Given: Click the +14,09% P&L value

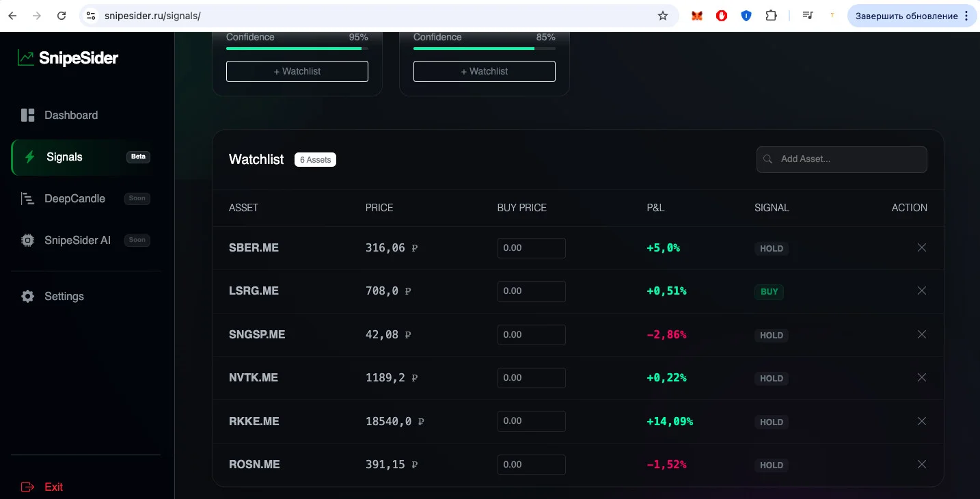Looking at the screenshot, I should pos(670,421).
